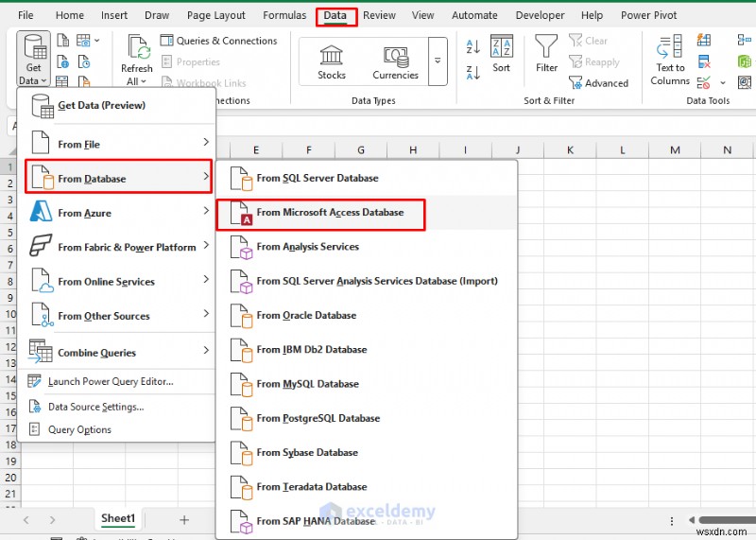Select From Database menu entry

pyautogui.click(x=119, y=178)
